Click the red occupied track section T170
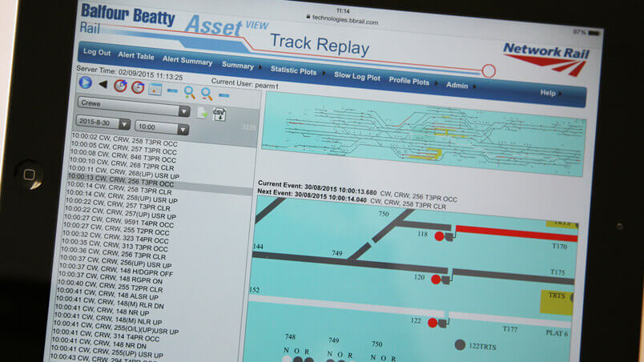644x362 pixels. pyautogui.click(x=517, y=233)
